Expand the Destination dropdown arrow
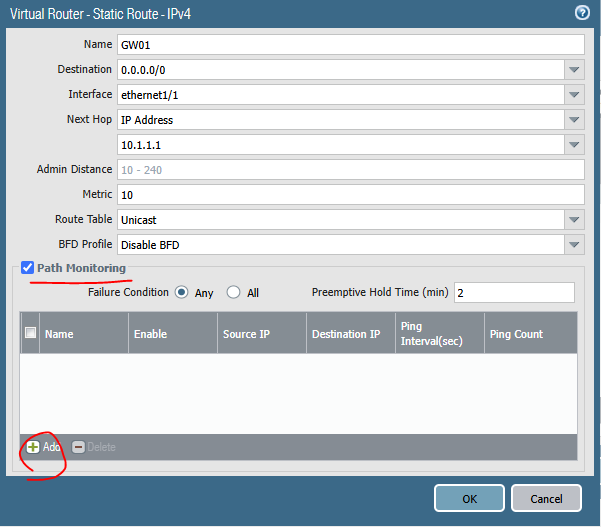 click(x=574, y=70)
